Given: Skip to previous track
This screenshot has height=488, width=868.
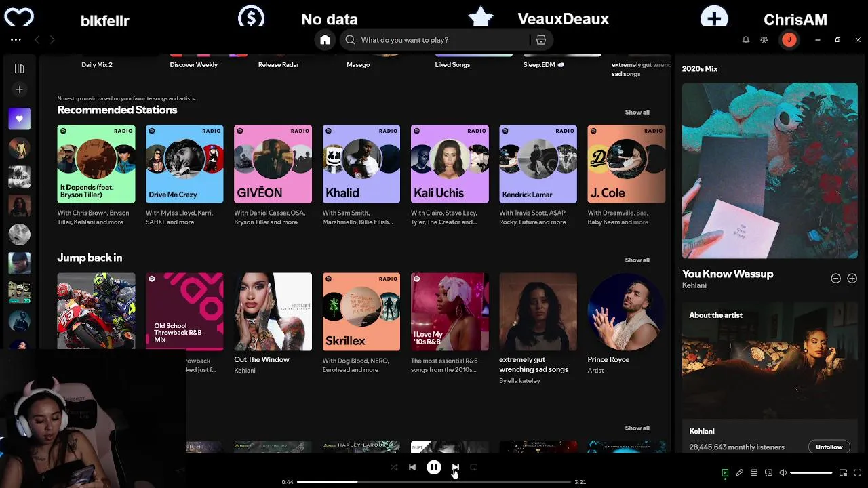Looking at the screenshot, I should [412, 467].
